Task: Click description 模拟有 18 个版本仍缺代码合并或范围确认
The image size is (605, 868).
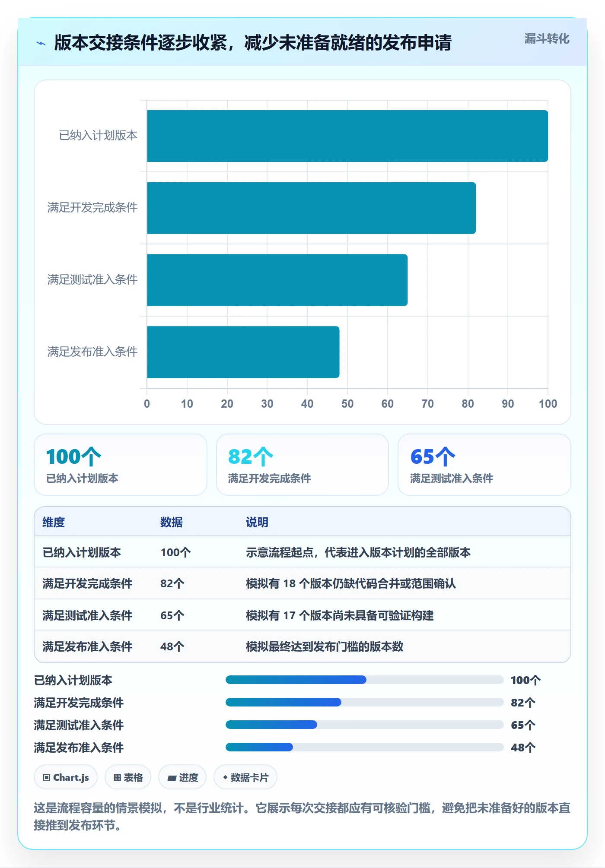Action: coord(351,583)
